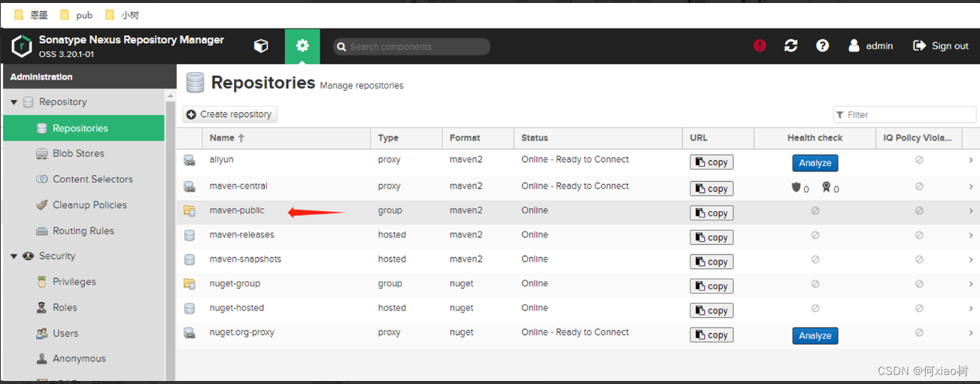Click the Routing Rules icon

[x=42, y=231]
